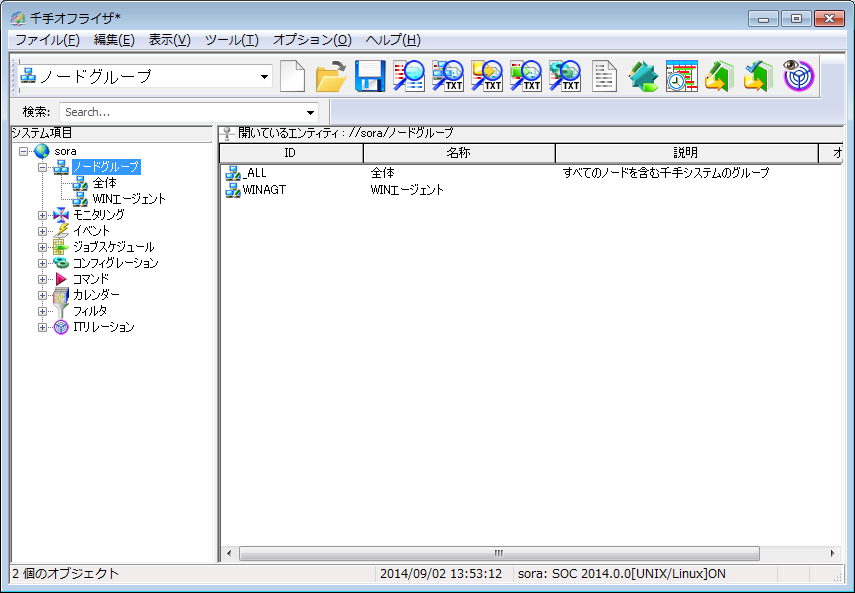Screen dimensions: 855x593
Task: Click the 2 個のオブジェクト status text
Action: pyautogui.click(x=65, y=573)
